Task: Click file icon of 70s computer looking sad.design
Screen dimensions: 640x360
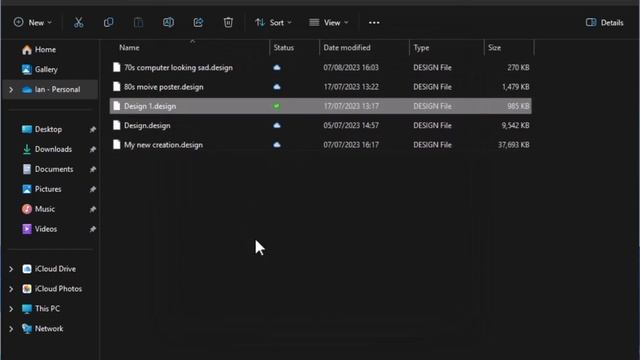Action: pyautogui.click(x=117, y=67)
